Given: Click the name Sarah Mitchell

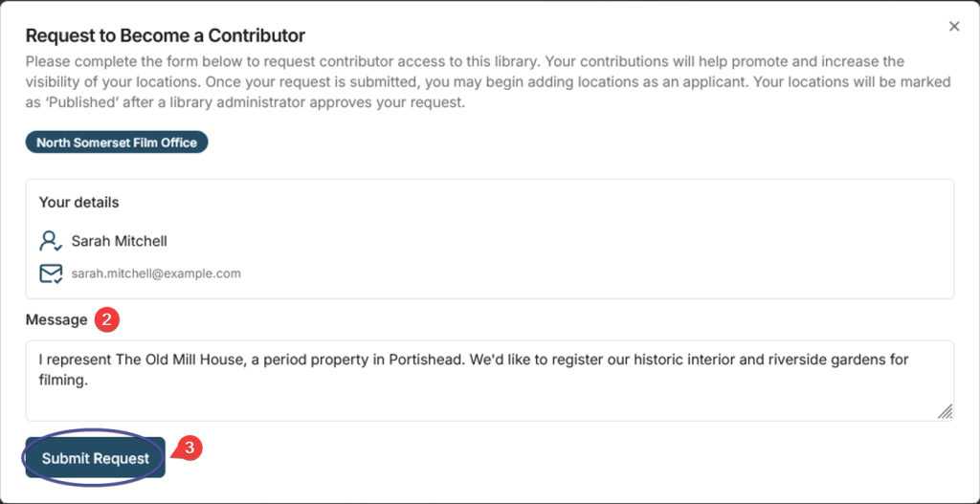Looking at the screenshot, I should 119,241.
